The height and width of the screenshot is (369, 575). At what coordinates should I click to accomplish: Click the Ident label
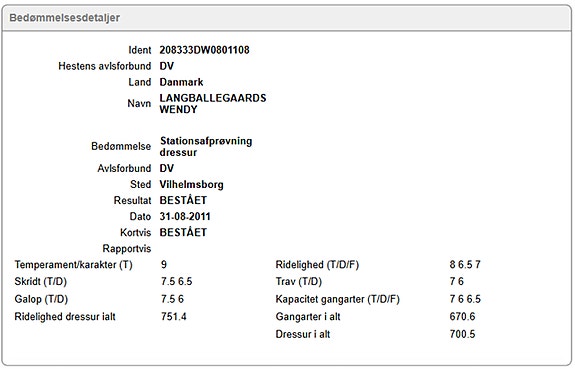140,50
